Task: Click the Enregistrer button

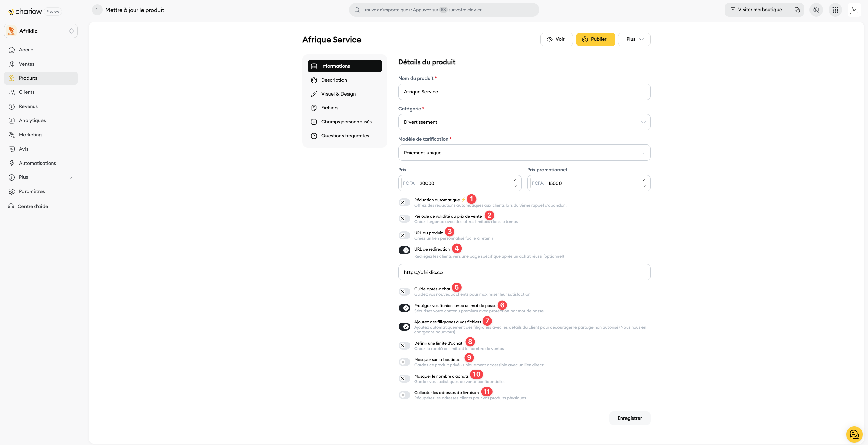Action: [x=630, y=418]
